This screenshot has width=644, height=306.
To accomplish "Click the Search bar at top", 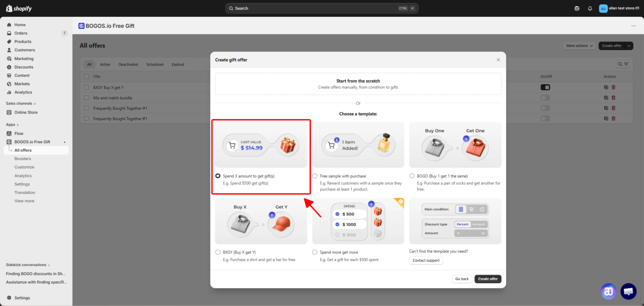I will click(322, 9).
